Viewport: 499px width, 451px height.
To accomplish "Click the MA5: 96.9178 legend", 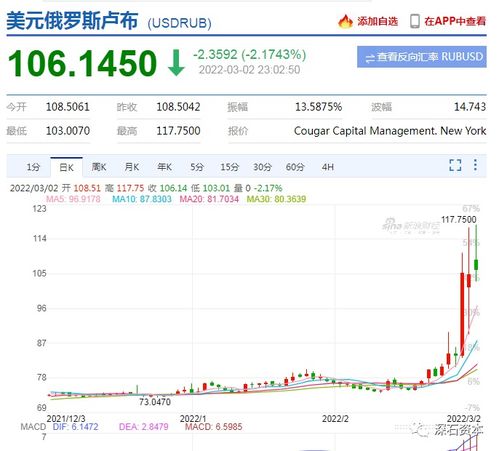I will tap(73, 199).
